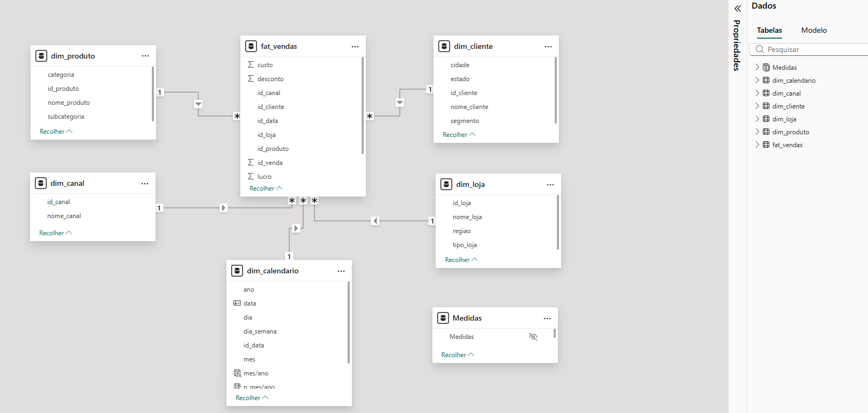Toggle visibility of the Medidas column
This screenshot has width=868, height=413.
[x=533, y=337]
